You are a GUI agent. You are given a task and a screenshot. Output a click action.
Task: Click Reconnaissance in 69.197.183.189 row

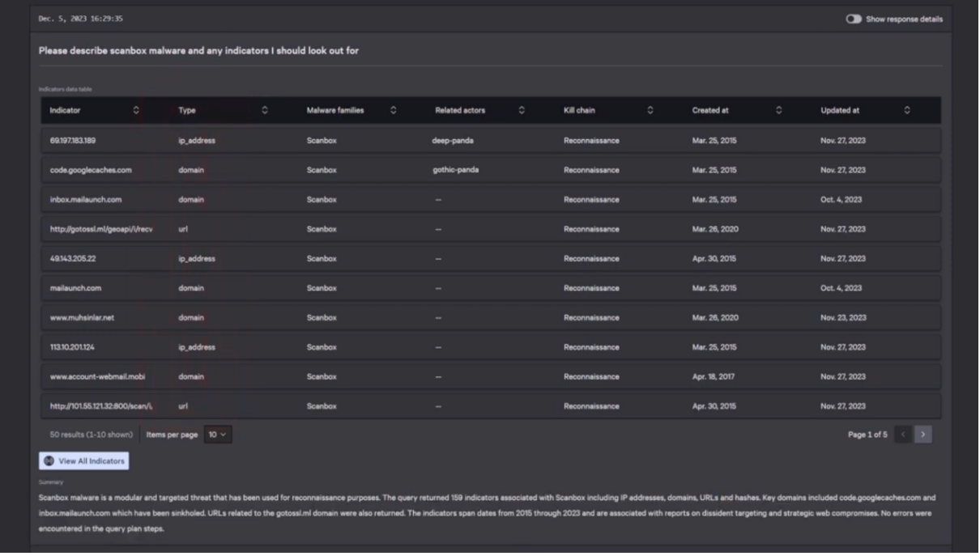[x=591, y=141]
